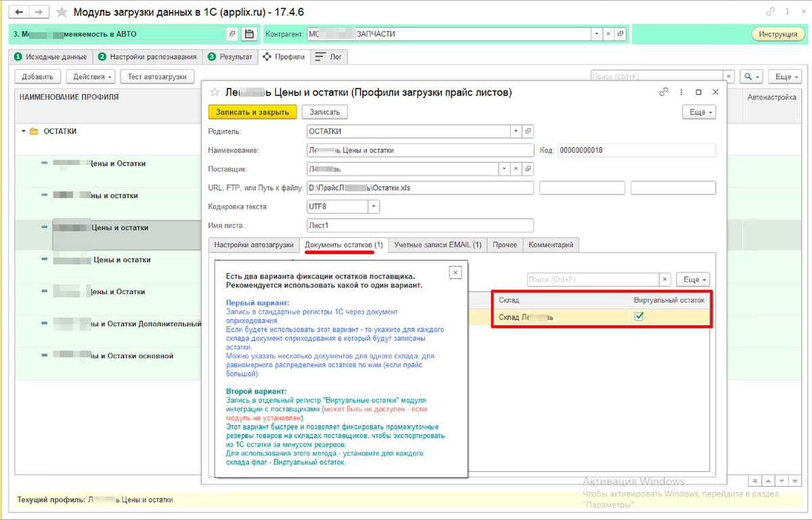Open the Контрагент record with open icon
Screen dimensions: 812x520
pyautogui.click(x=621, y=34)
